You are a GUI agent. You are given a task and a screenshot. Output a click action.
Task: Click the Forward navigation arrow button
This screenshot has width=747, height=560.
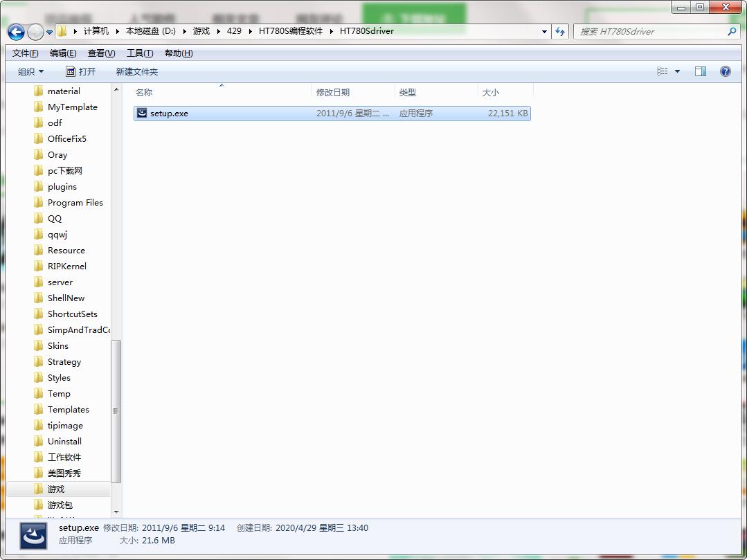point(35,32)
